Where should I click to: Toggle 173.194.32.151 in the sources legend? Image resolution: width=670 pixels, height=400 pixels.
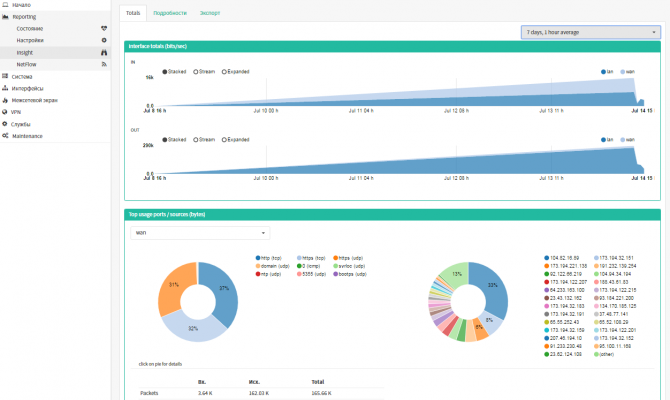click(614, 258)
